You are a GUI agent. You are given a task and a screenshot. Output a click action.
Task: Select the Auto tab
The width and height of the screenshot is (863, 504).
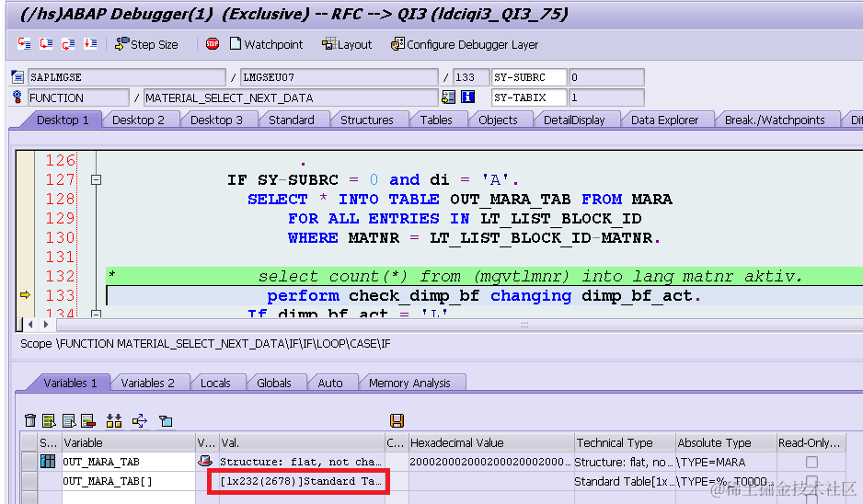pyautogui.click(x=330, y=383)
